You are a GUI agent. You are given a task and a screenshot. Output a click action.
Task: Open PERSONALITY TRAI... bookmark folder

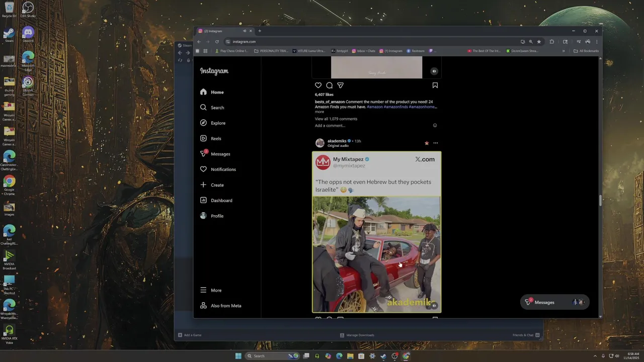(271, 51)
